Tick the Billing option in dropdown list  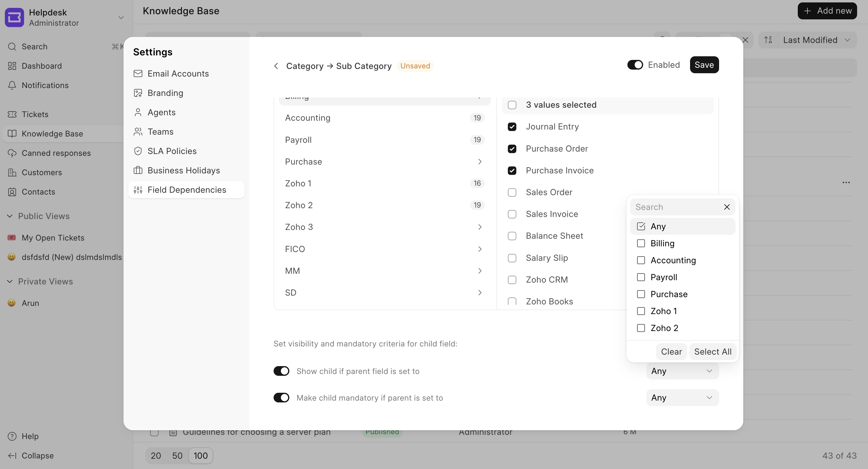point(640,243)
